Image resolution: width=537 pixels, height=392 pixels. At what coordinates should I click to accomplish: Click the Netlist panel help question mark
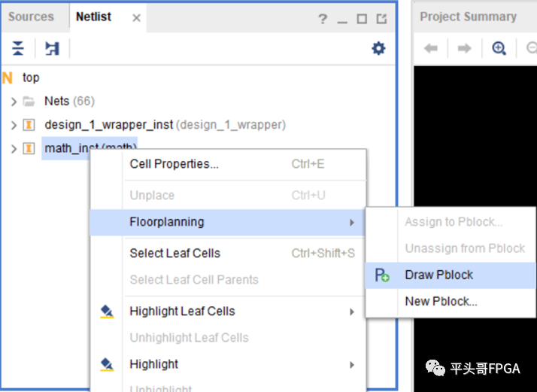[323, 19]
